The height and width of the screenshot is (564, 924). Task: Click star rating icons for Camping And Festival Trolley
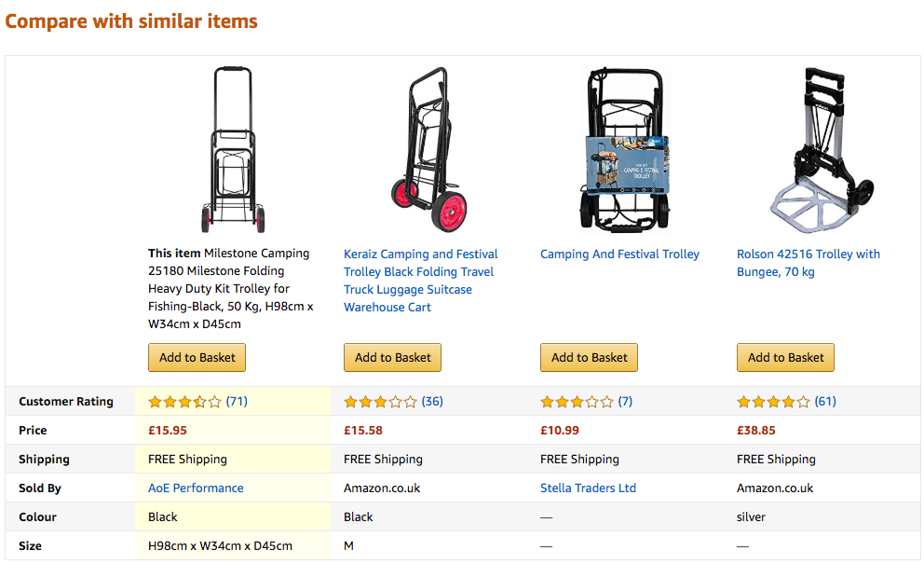click(x=577, y=402)
